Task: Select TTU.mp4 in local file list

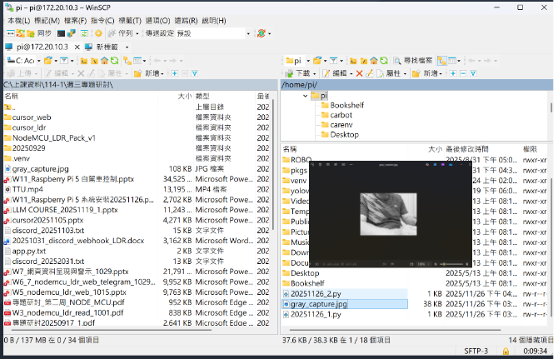Action: pyautogui.click(x=27, y=189)
